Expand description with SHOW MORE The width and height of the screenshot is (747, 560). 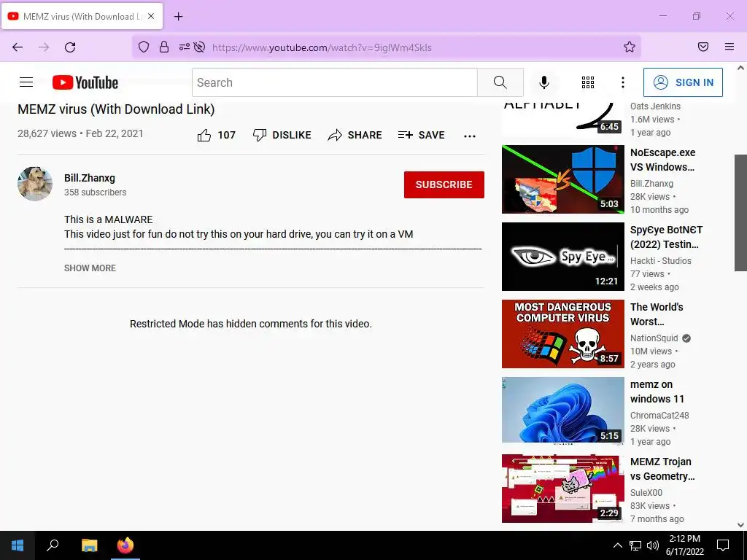[90, 268]
